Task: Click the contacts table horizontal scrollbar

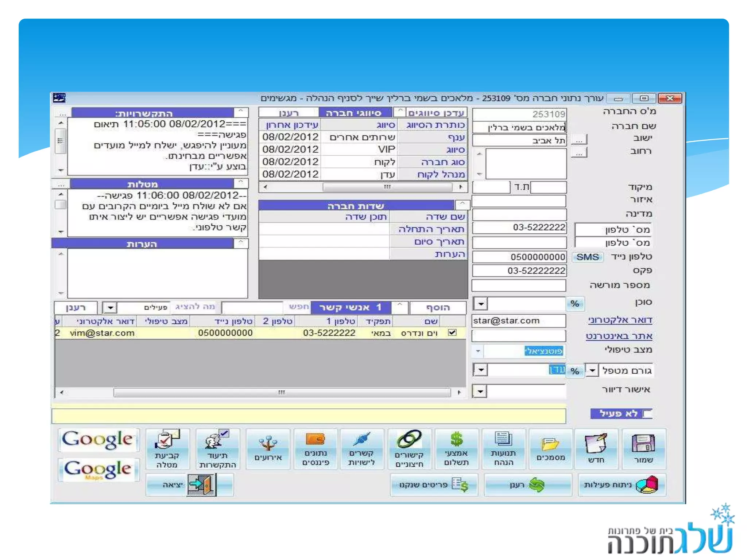Action: coord(281,393)
